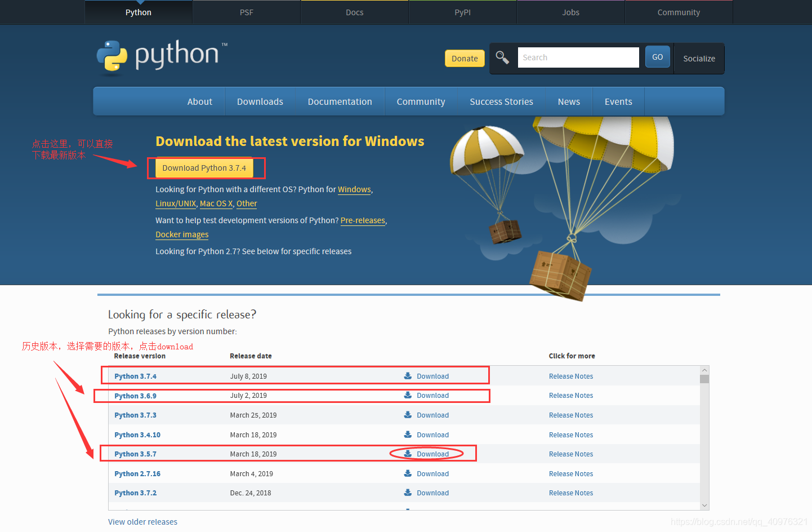Click Download text for Python 3.6.9
The width and height of the screenshot is (812, 532).
pyautogui.click(x=432, y=396)
